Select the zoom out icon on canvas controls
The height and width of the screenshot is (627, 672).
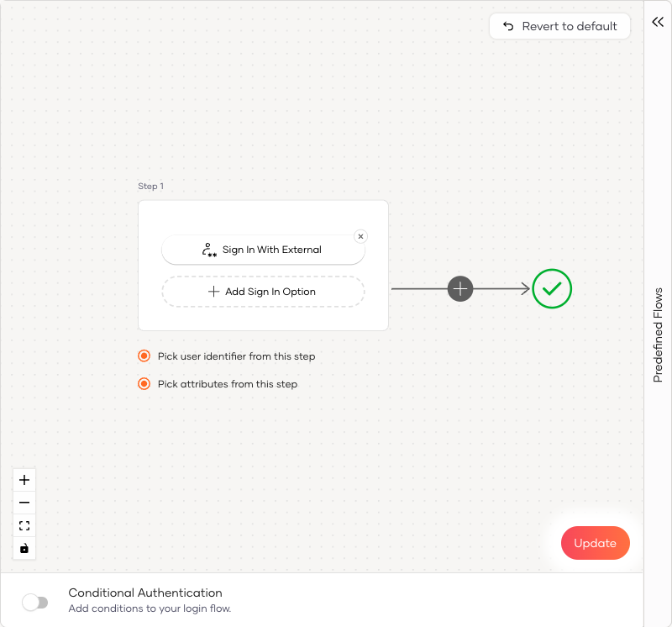point(24,502)
